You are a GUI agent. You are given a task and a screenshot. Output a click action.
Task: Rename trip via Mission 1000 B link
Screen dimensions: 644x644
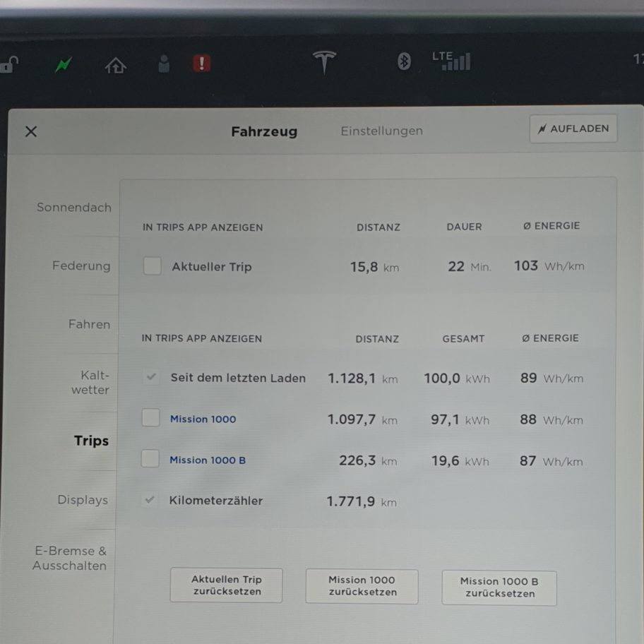[x=208, y=460]
